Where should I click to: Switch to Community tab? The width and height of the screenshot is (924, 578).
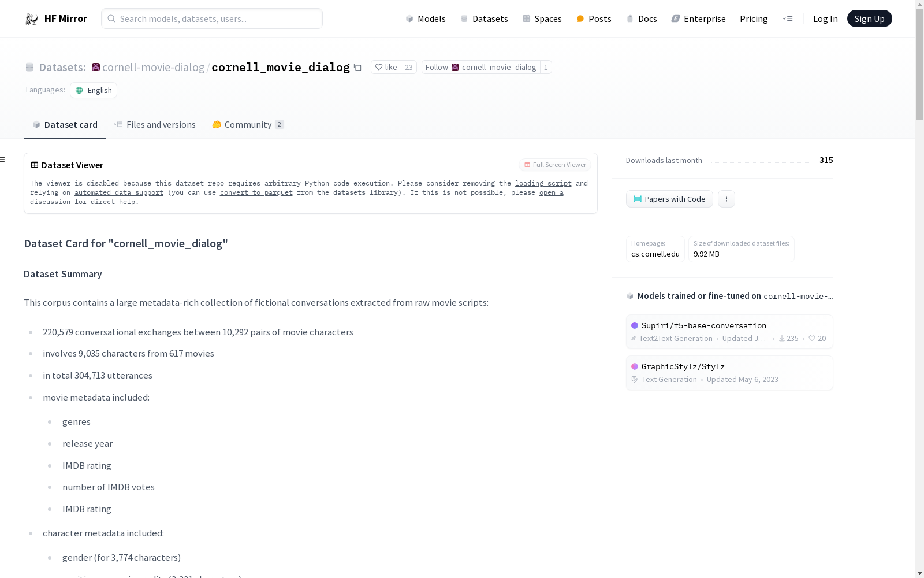[248, 125]
